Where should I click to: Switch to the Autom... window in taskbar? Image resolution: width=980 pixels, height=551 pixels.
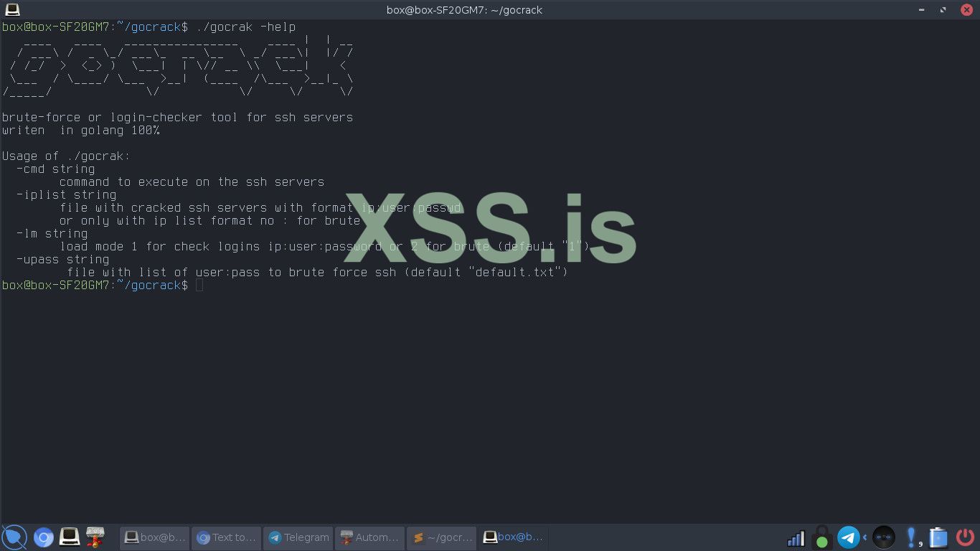tap(369, 537)
